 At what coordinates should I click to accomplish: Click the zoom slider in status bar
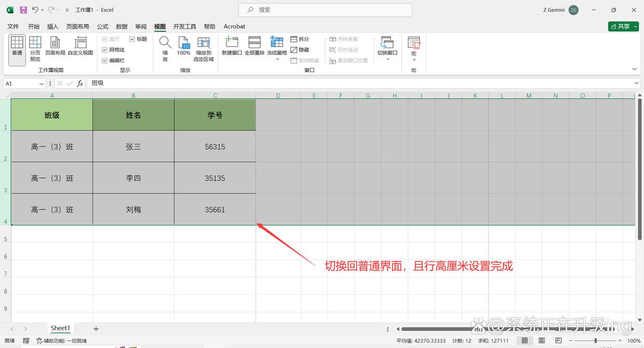click(x=596, y=341)
